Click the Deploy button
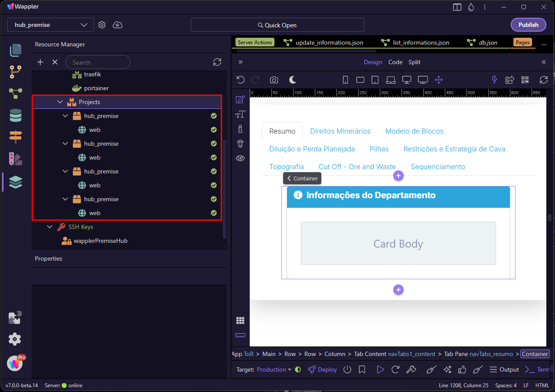This screenshot has width=555, height=392. point(322,370)
